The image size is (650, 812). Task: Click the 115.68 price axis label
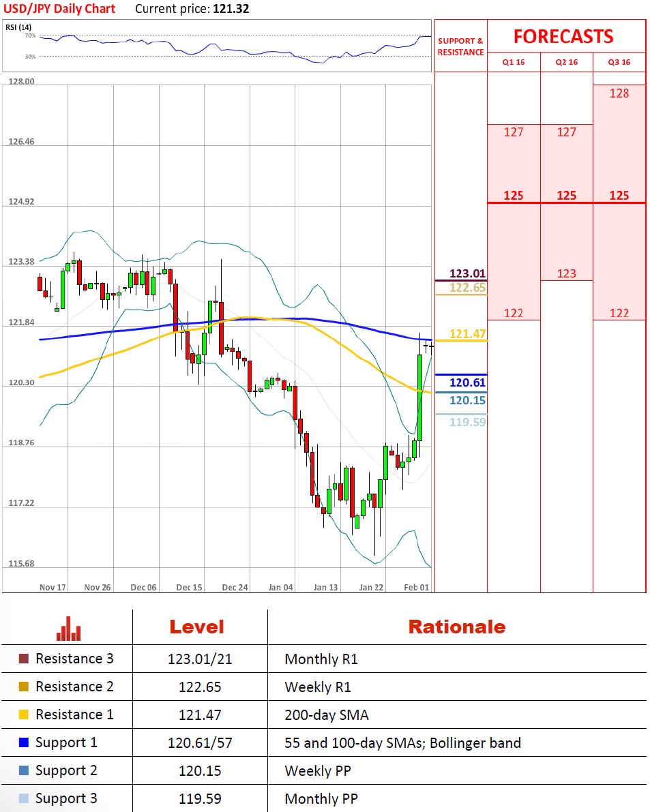(21, 563)
